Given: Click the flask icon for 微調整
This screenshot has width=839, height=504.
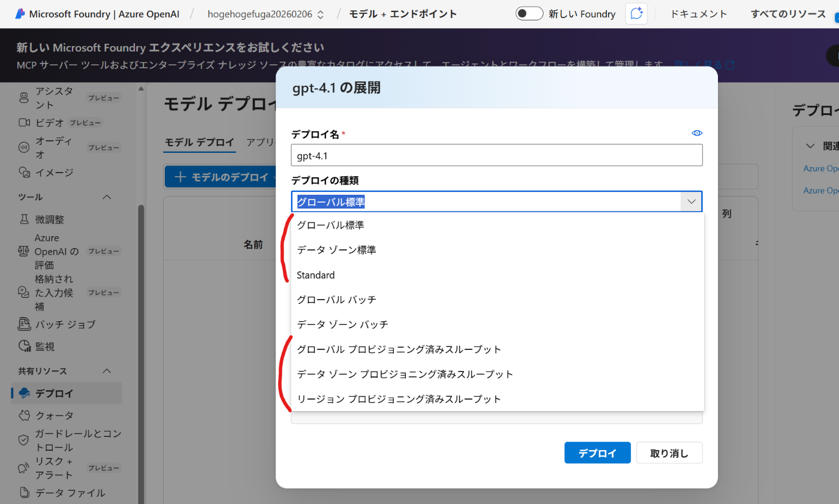Looking at the screenshot, I should (24, 219).
